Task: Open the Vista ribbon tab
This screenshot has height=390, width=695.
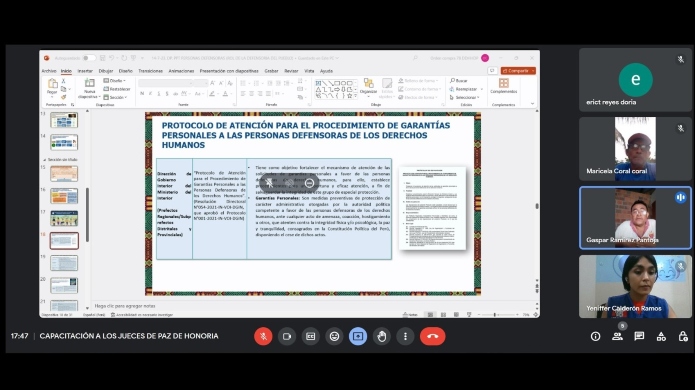Action: pos(309,71)
